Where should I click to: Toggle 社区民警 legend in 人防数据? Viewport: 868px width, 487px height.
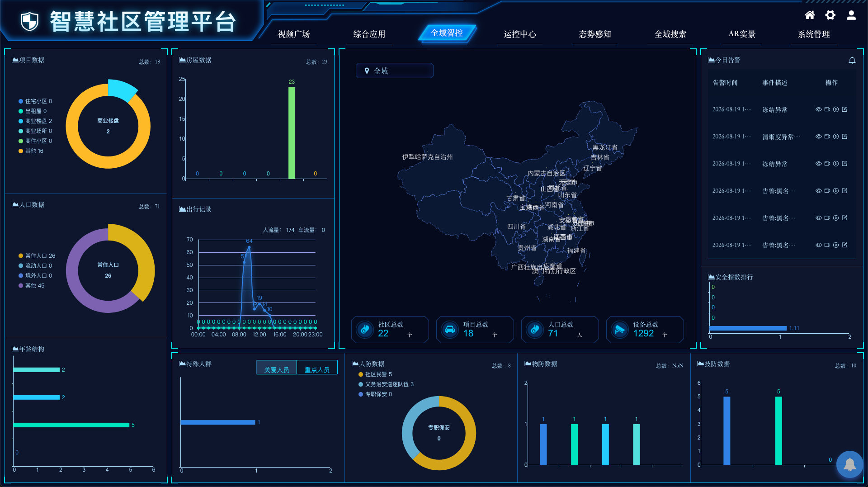375,374
